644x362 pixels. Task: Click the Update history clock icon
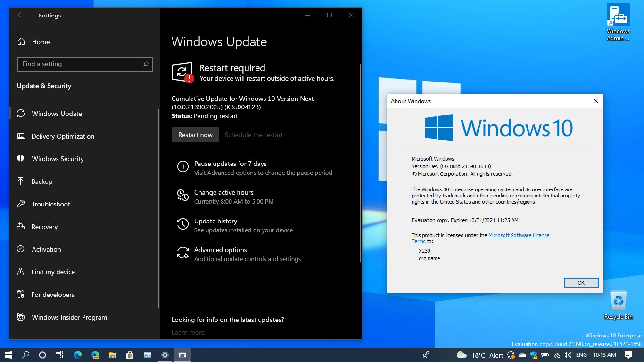[182, 224]
